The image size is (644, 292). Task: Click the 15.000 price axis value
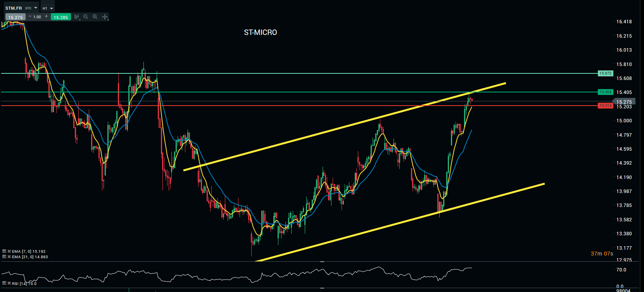tap(624, 121)
